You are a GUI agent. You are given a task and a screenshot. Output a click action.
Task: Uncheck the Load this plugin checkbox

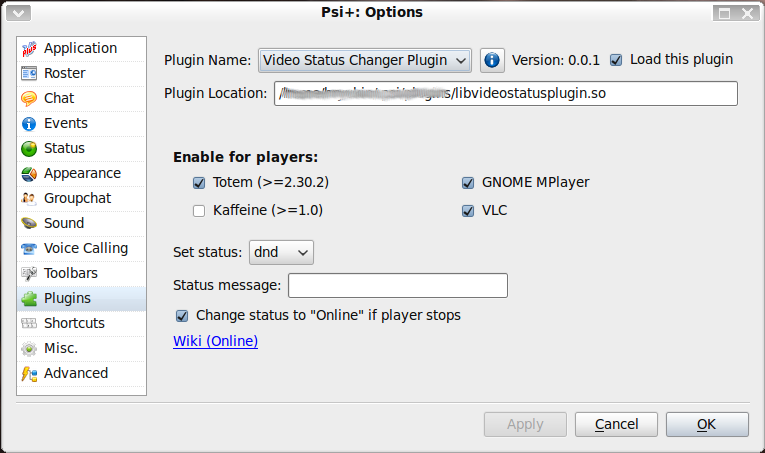(616, 59)
